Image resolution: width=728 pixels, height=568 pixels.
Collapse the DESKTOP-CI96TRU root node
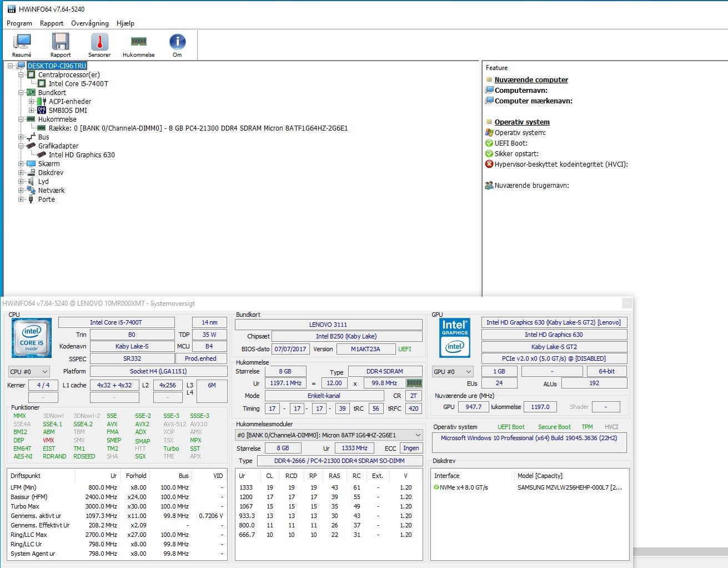pos(11,66)
